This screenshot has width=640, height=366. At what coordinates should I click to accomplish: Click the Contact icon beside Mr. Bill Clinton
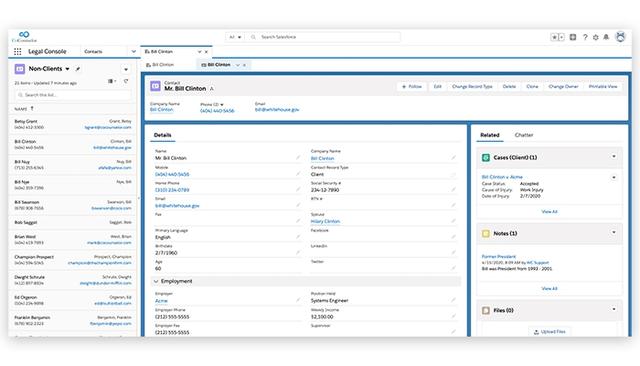pos(156,86)
